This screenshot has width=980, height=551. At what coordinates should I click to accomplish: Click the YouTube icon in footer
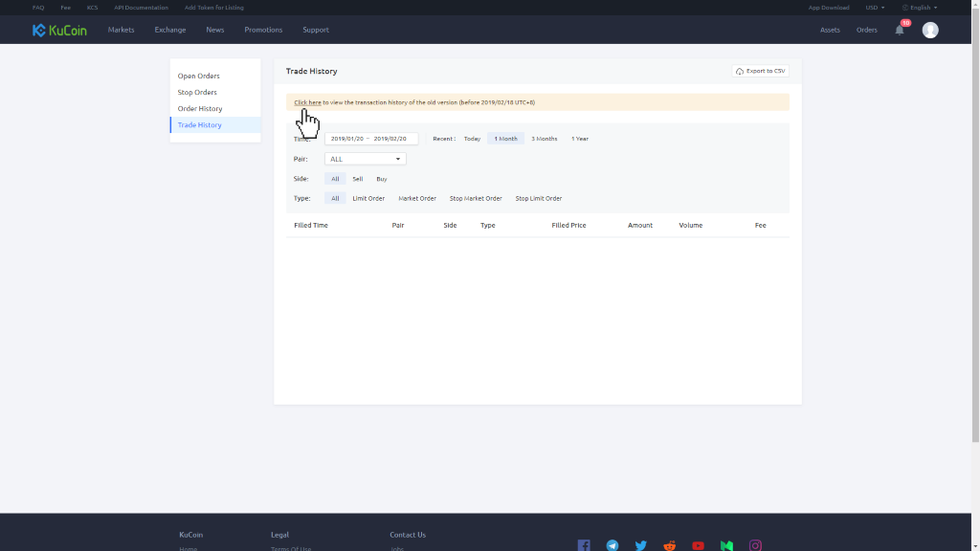pyautogui.click(x=699, y=545)
